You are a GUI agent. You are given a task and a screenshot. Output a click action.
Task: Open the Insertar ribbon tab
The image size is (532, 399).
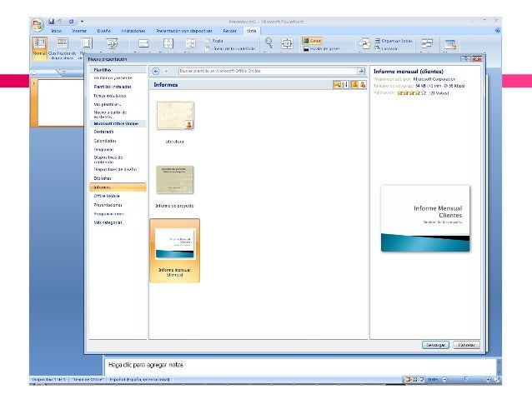pyautogui.click(x=79, y=31)
